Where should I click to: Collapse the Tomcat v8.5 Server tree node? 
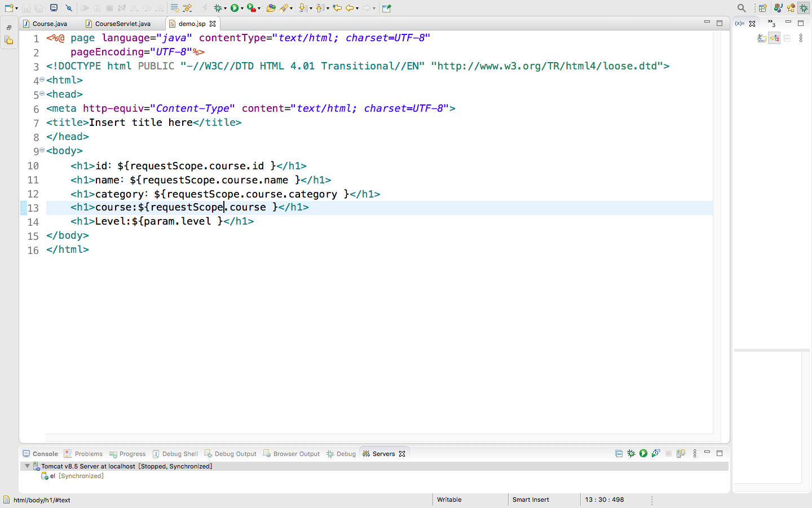point(27,466)
